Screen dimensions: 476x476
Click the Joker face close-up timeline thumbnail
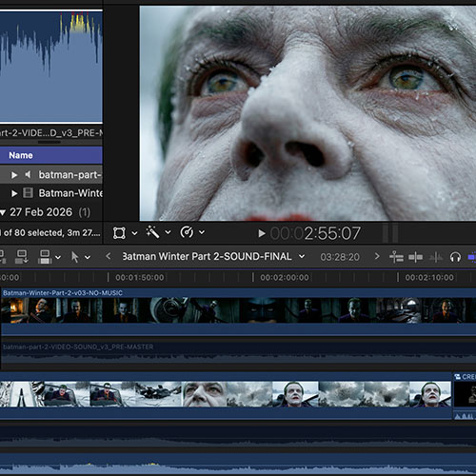point(204,394)
